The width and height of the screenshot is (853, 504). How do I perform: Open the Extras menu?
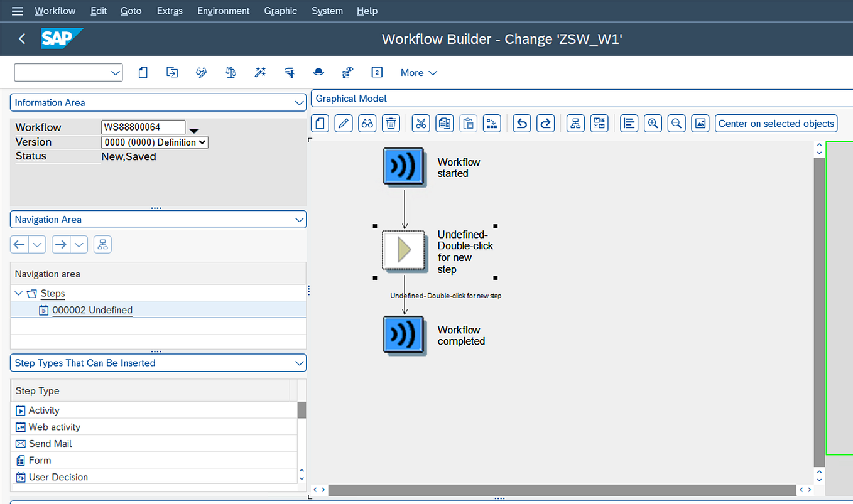click(170, 11)
